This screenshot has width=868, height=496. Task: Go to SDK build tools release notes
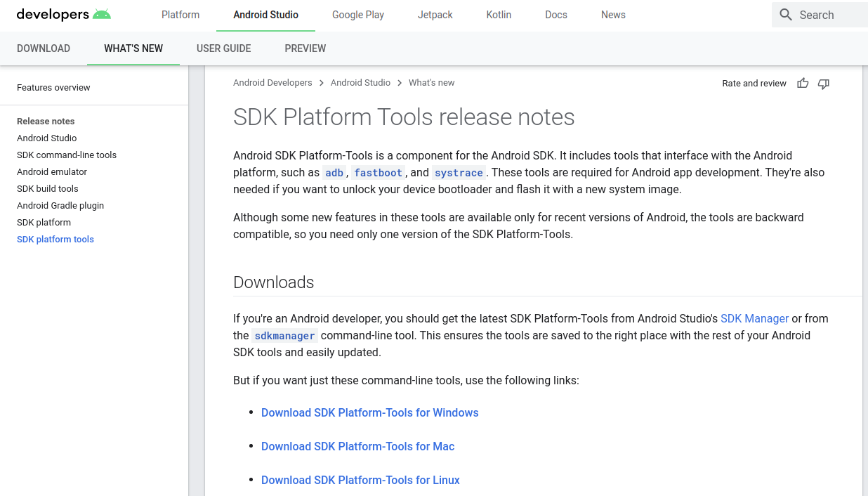coord(48,189)
